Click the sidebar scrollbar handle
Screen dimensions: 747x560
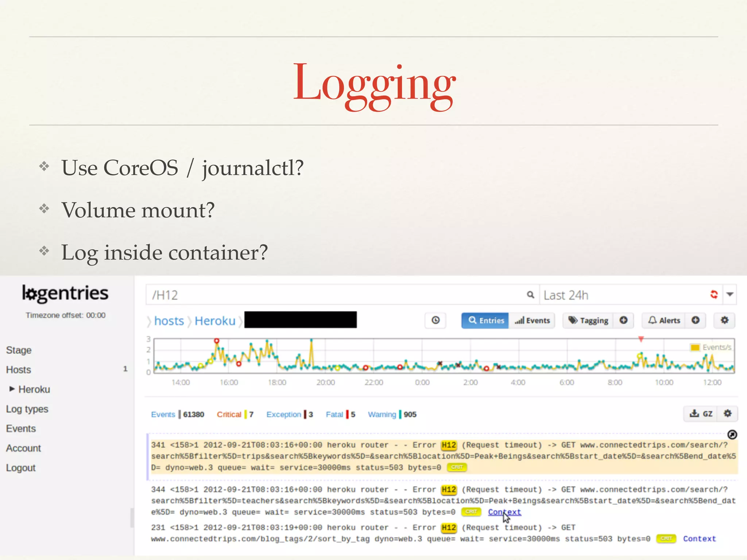pyautogui.click(x=132, y=518)
